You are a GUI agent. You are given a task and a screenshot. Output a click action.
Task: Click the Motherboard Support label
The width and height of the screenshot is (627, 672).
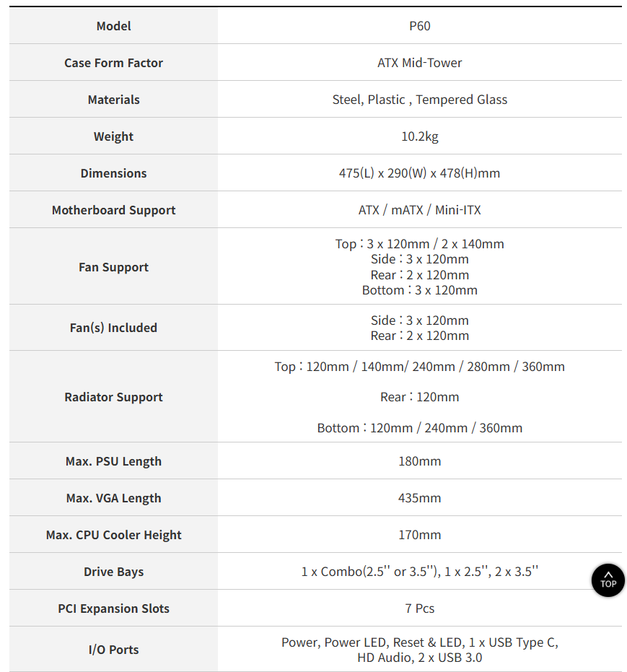click(x=113, y=210)
